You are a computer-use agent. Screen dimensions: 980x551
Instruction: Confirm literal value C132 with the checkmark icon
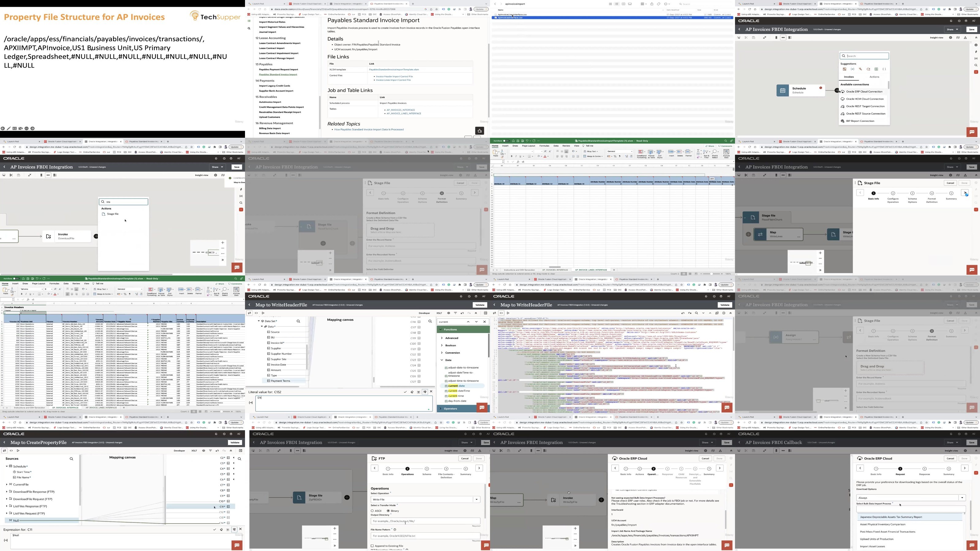[x=405, y=392]
